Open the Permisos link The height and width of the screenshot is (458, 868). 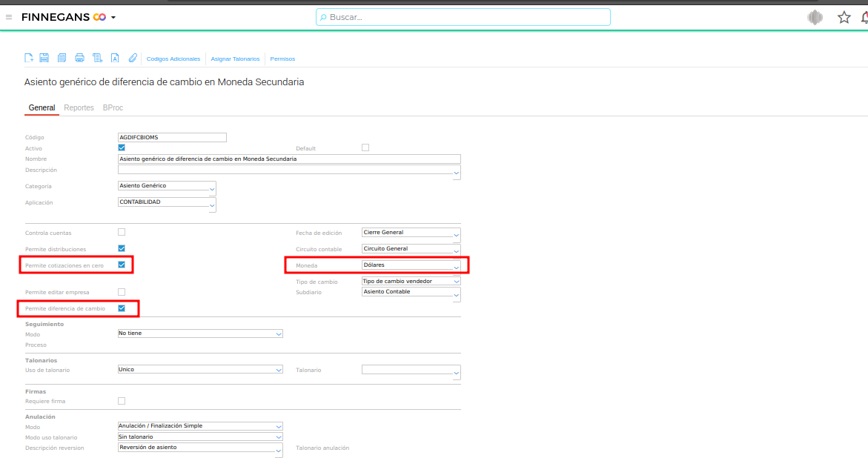[282, 59]
